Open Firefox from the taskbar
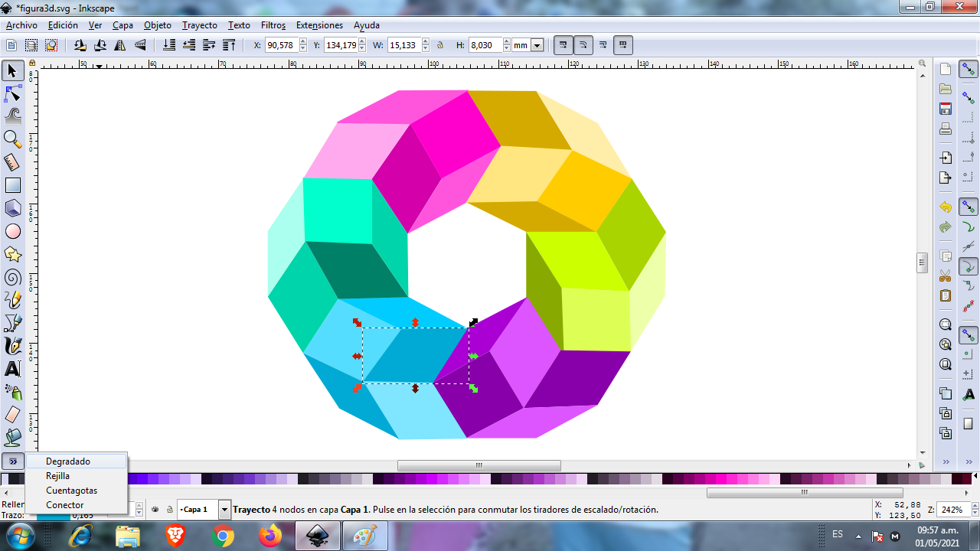 click(269, 536)
